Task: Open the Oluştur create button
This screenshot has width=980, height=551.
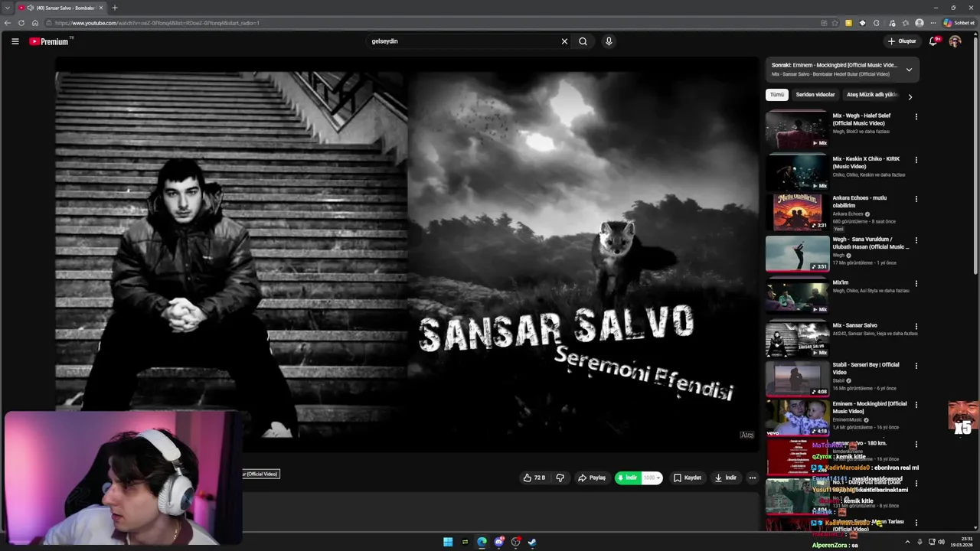Action: click(x=902, y=41)
